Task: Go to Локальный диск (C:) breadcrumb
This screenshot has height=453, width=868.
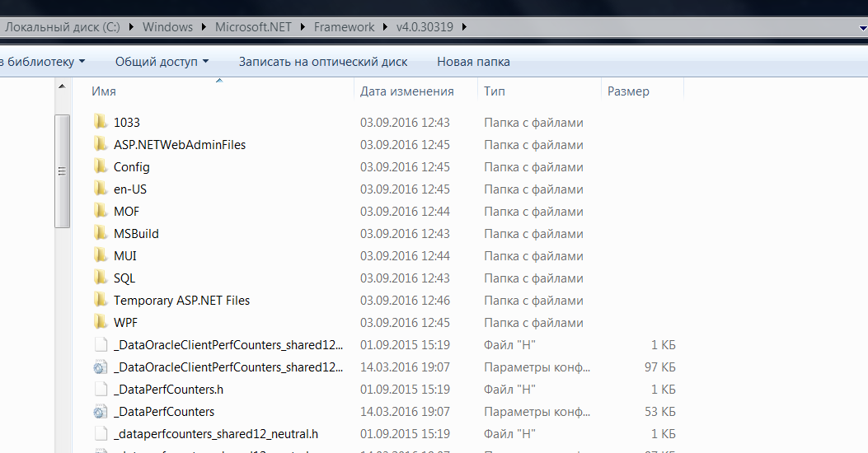Action: pos(63,26)
